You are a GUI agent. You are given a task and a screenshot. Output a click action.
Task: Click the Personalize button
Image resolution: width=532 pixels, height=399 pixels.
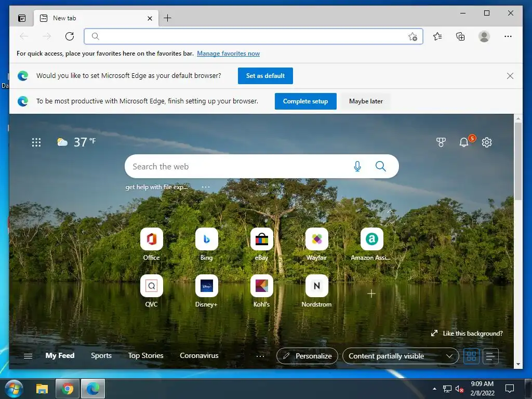(307, 356)
